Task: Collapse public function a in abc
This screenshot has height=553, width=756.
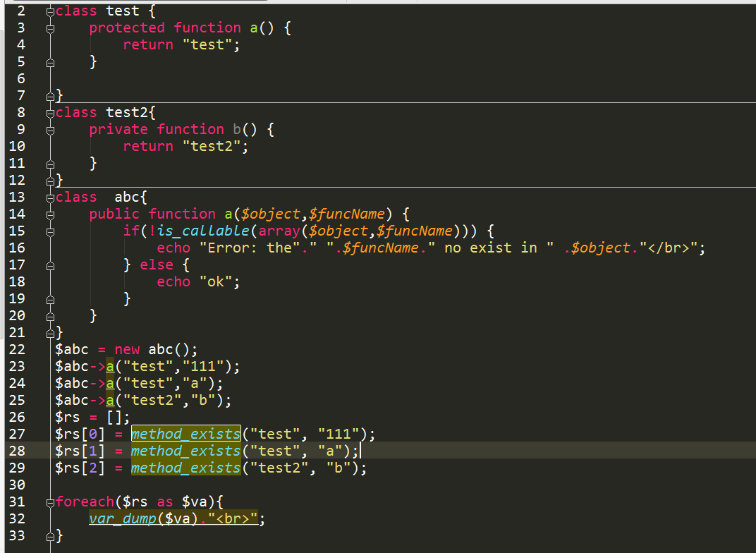Action: pos(49,214)
